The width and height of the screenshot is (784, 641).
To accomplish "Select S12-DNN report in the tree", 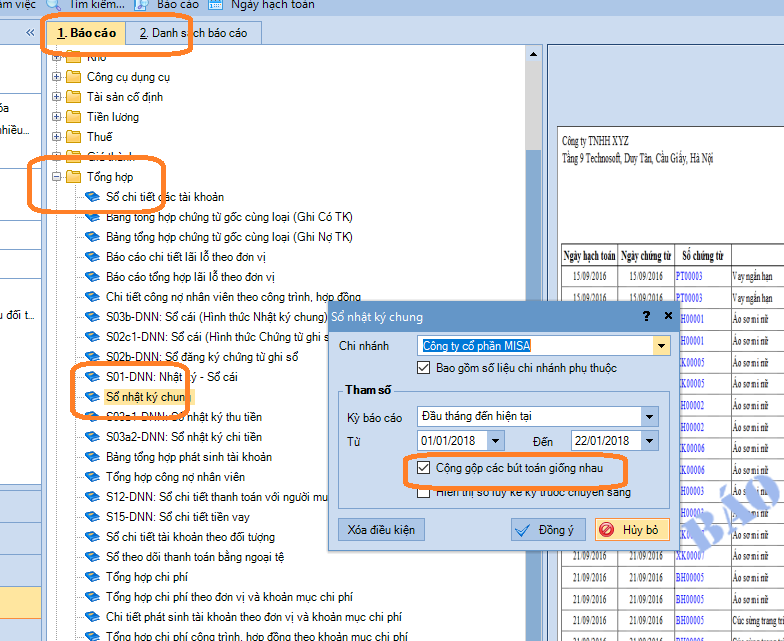I will [215, 497].
